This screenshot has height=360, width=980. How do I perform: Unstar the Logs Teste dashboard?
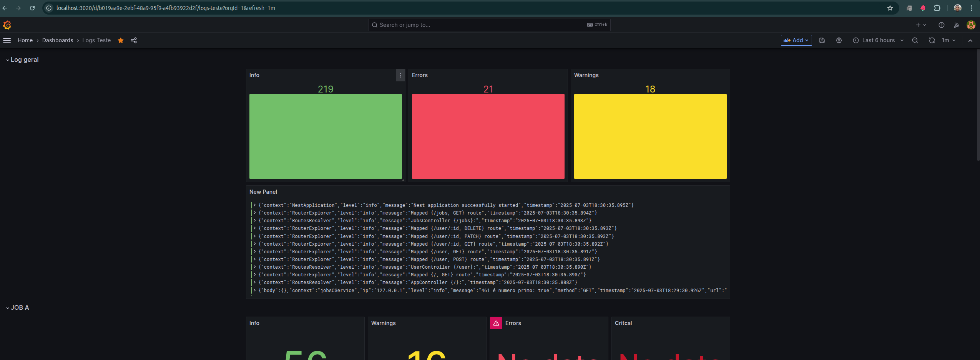[x=121, y=40]
